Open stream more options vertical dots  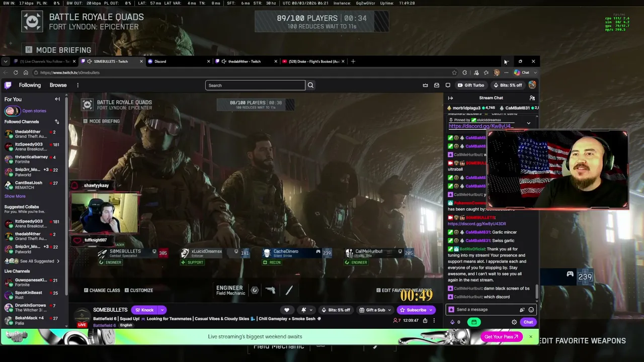(x=434, y=320)
